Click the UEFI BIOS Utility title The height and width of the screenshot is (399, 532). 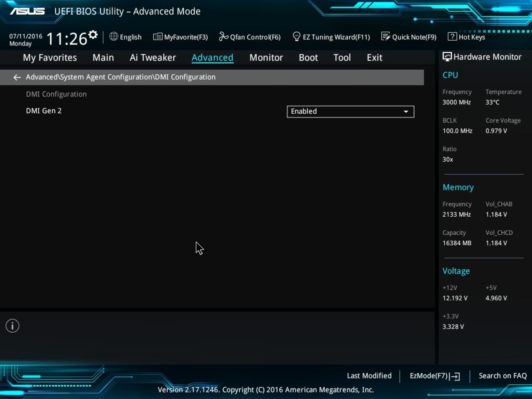click(127, 11)
